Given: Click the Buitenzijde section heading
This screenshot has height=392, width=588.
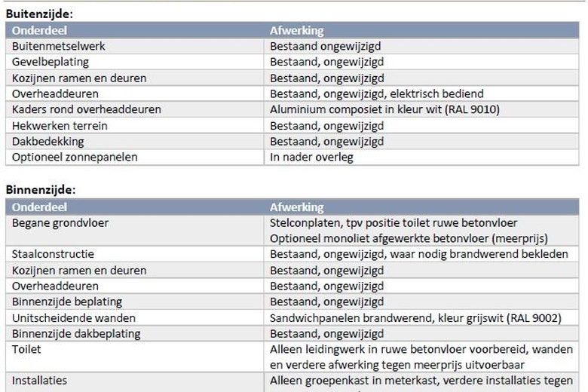Looking at the screenshot, I should click(x=40, y=14).
